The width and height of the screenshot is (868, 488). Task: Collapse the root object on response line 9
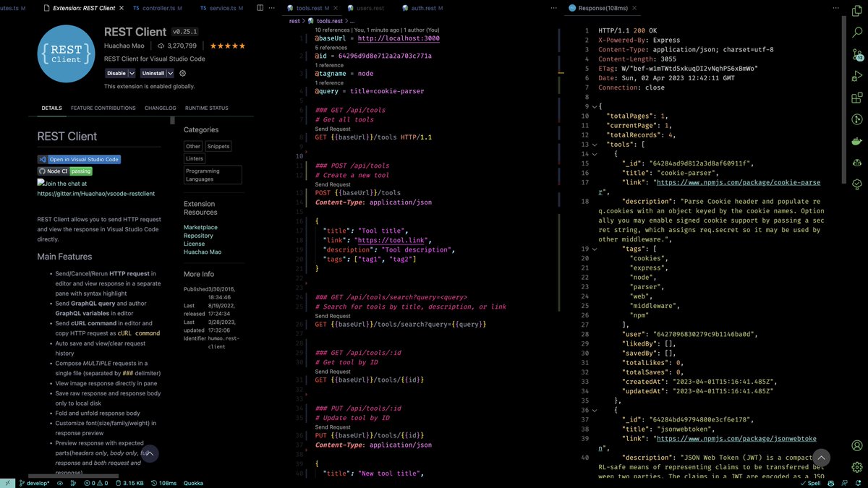point(595,106)
